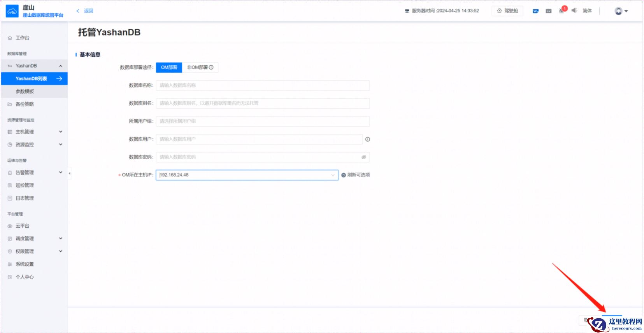Select the 非OM部署 deployment option
The width and height of the screenshot is (644, 333).
tap(200, 67)
